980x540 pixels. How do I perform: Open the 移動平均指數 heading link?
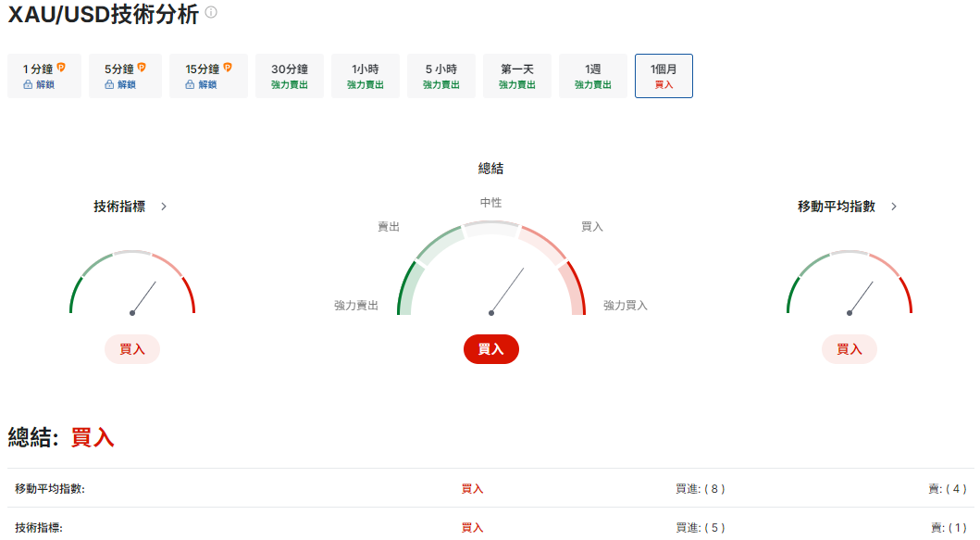tap(837, 207)
